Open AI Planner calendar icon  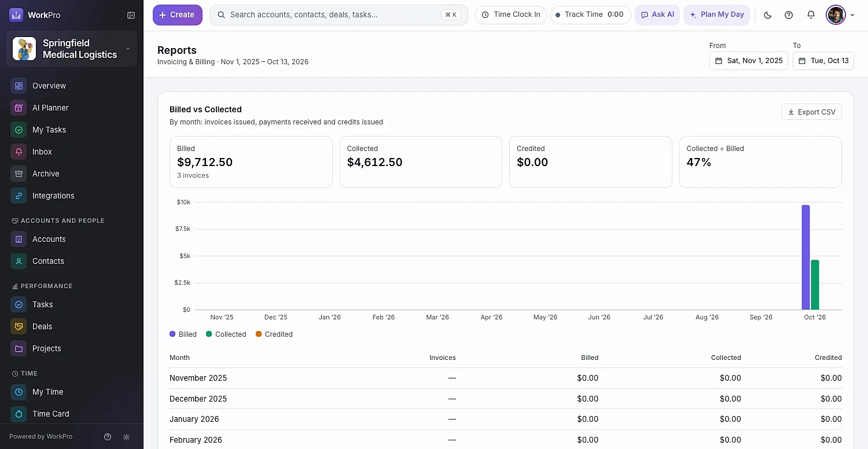click(x=19, y=108)
